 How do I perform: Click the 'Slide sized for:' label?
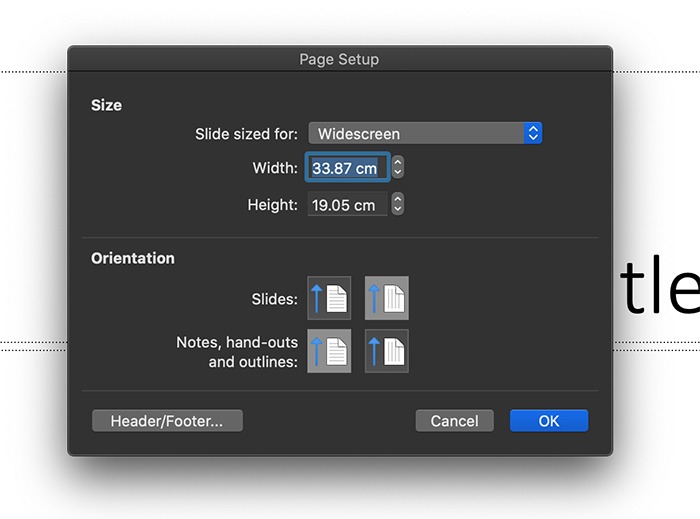(x=246, y=134)
